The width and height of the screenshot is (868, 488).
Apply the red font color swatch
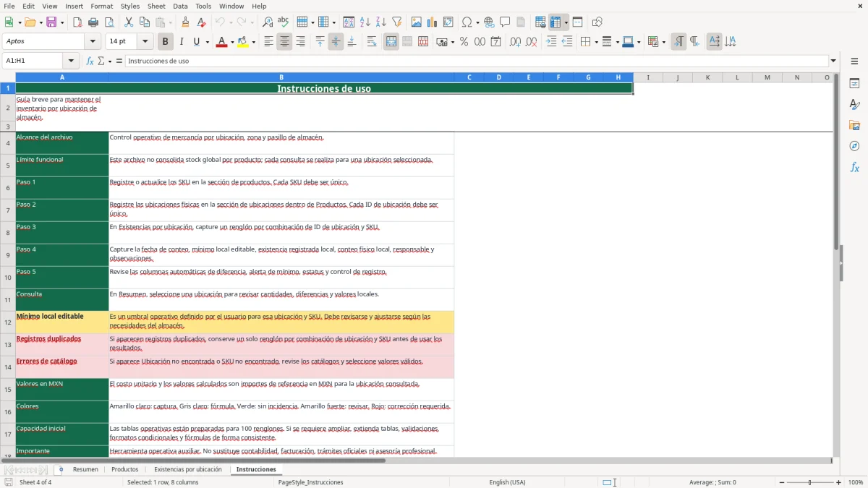point(221,42)
